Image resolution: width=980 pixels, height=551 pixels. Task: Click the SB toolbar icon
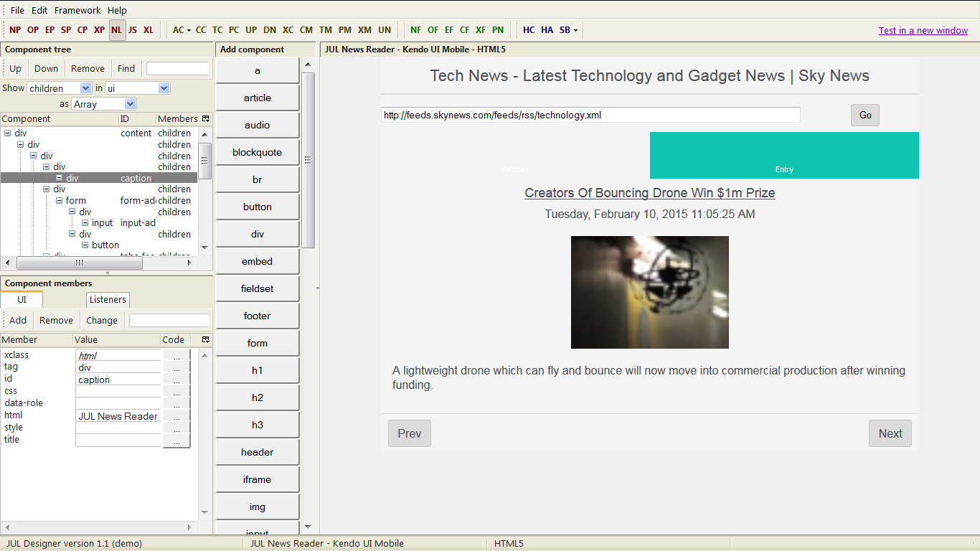click(564, 30)
